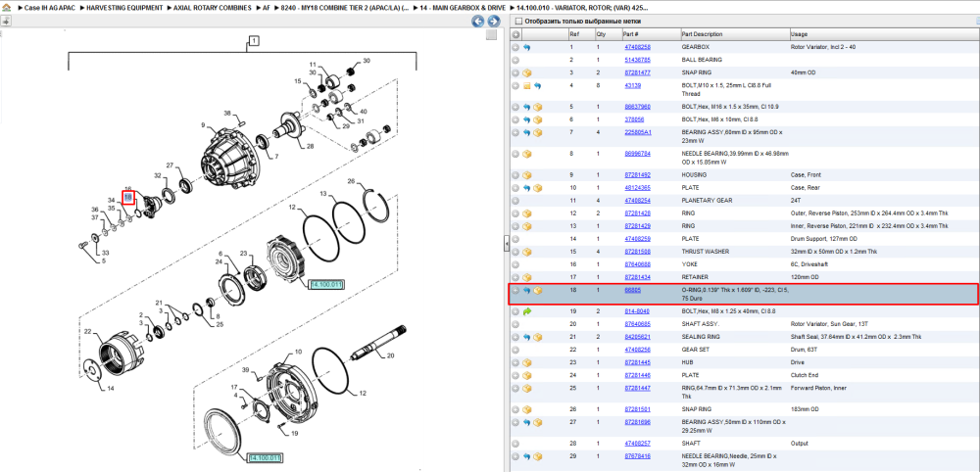Open part number 87281477 link
The width and height of the screenshot is (980, 472).
point(638,73)
